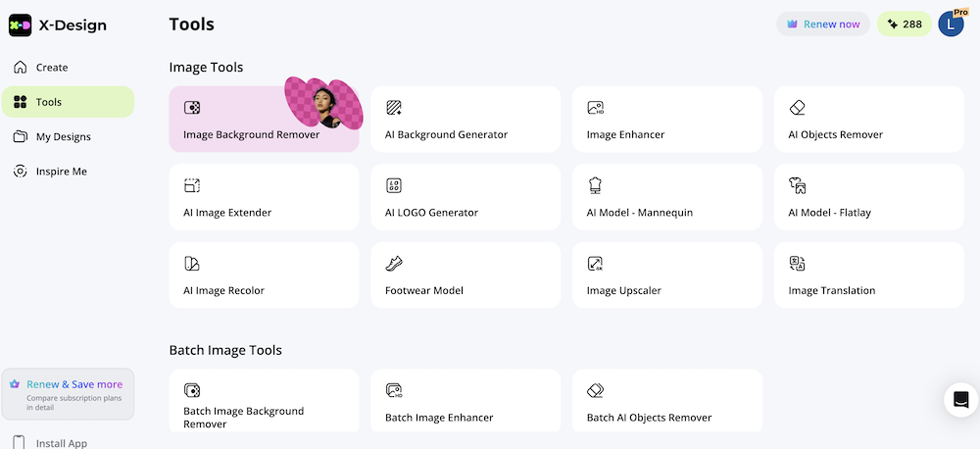This screenshot has height=449, width=980.
Task: Open the Footwear Model shoe icon
Action: coord(394,264)
